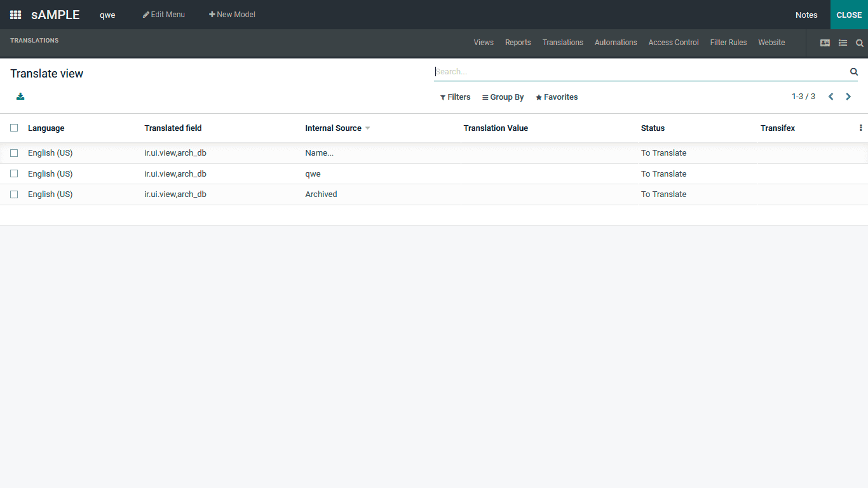868x488 pixels.
Task: Check the Archived row checkbox
Action: tap(14, 194)
